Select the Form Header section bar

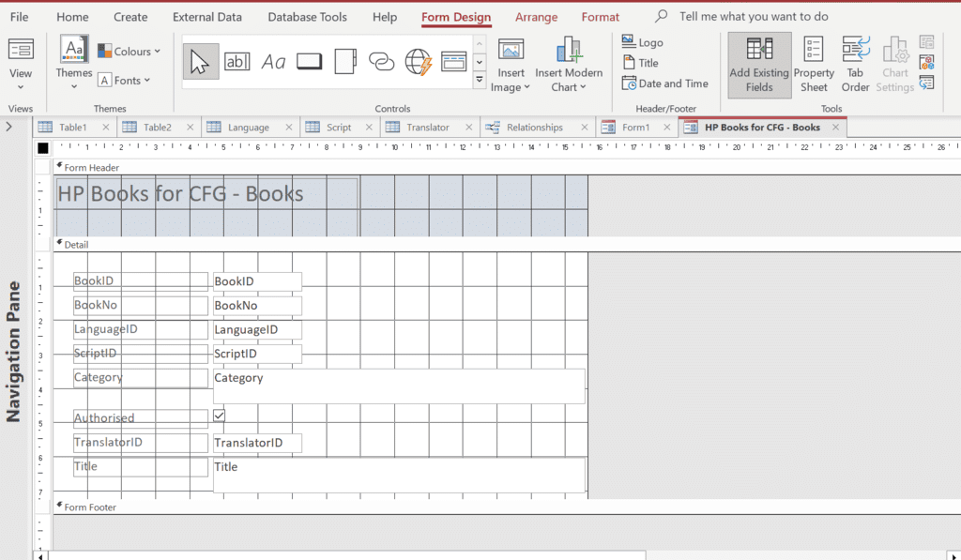pos(507,167)
